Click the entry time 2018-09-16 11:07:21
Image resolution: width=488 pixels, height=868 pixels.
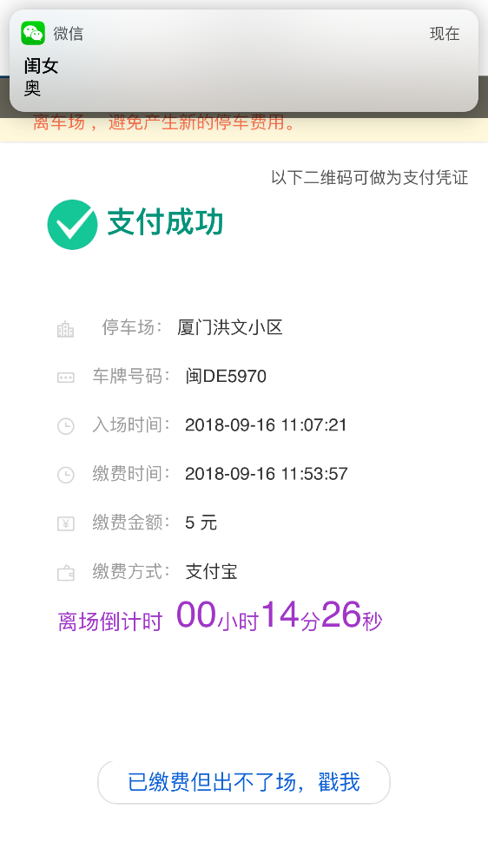point(266,425)
